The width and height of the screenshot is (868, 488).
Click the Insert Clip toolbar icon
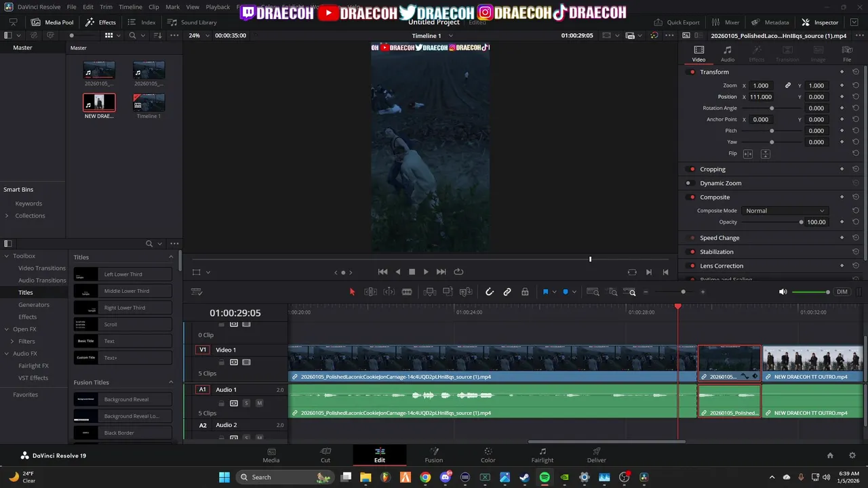429,292
